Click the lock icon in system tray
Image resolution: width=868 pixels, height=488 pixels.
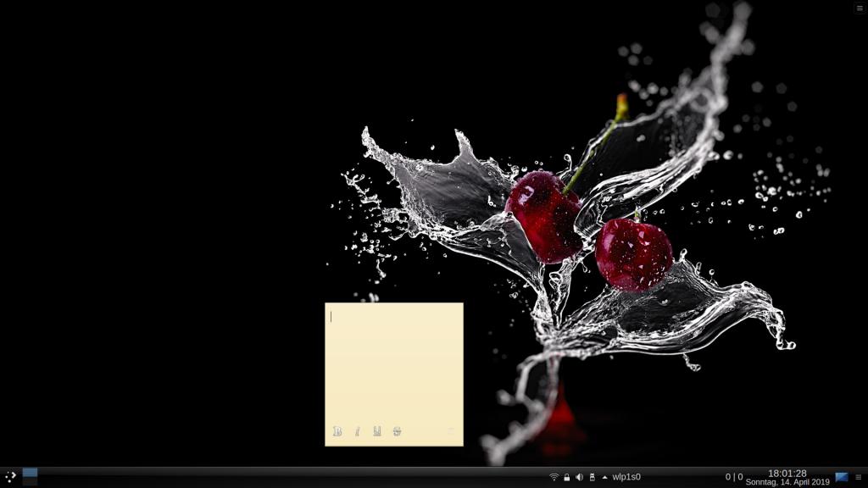coord(567,477)
